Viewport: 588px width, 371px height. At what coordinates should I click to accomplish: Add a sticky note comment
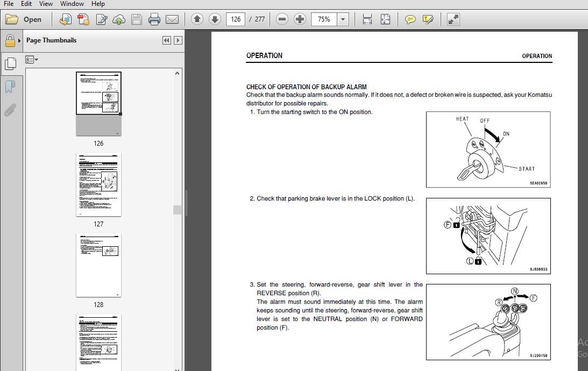click(x=410, y=19)
